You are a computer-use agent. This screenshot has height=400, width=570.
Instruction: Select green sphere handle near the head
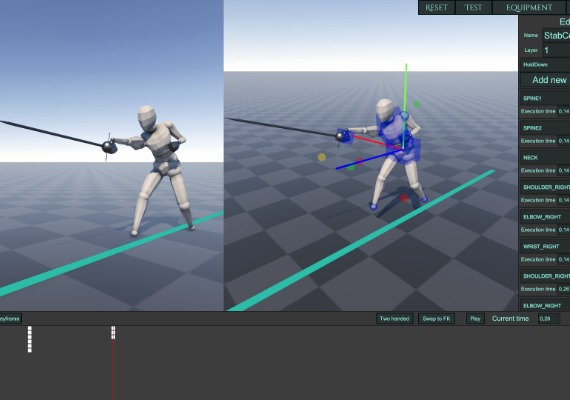point(417,104)
